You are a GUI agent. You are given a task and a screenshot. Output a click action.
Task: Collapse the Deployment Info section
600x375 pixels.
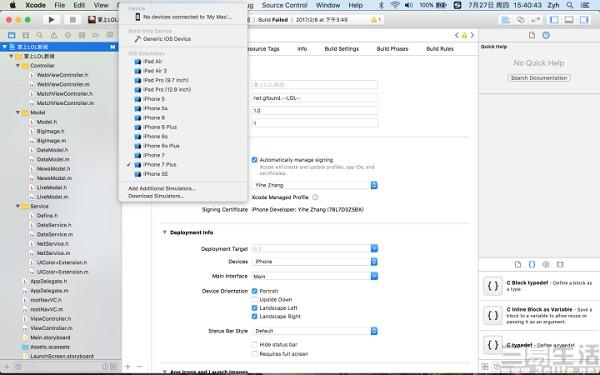165,232
